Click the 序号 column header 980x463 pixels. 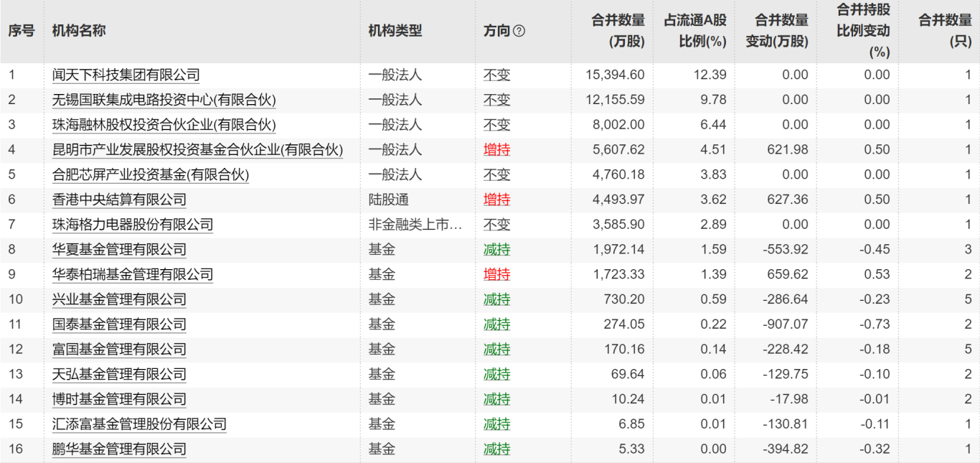point(22,31)
